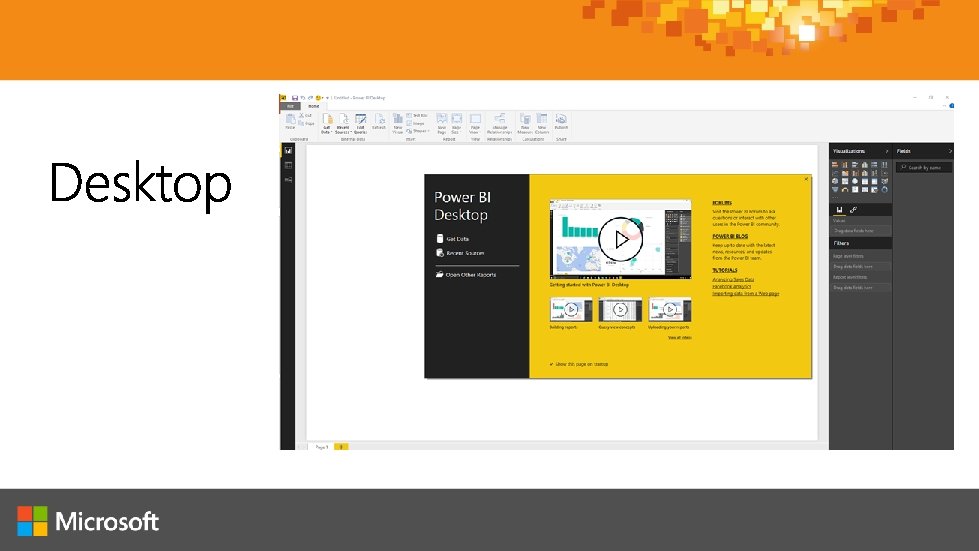Add a new page with plus button
This screenshot has width=979, height=551.
(341, 447)
